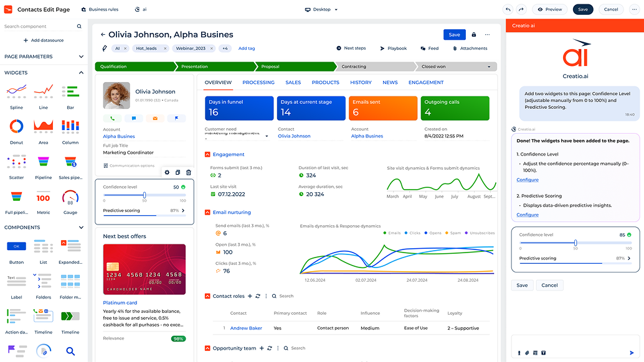Pick the Gauge widget from the palette

tap(70, 198)
